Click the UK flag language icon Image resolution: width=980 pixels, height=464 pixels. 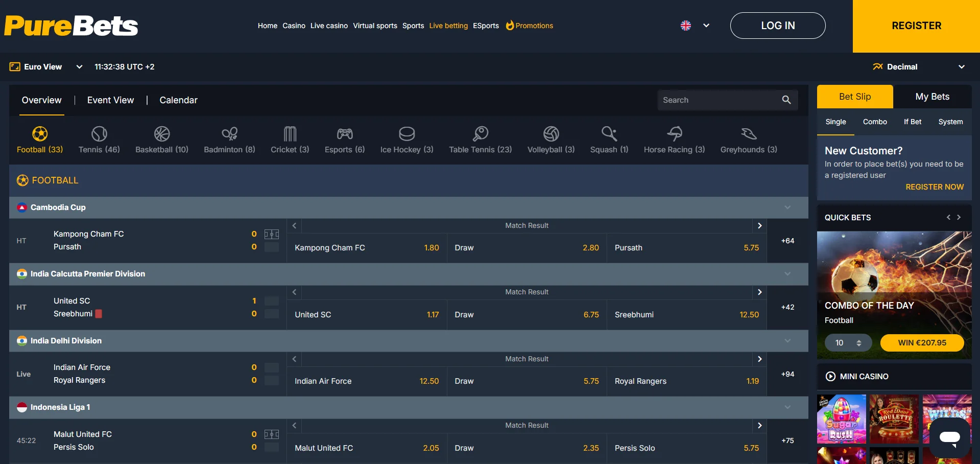pyautogui.click(x=686, y=26)
